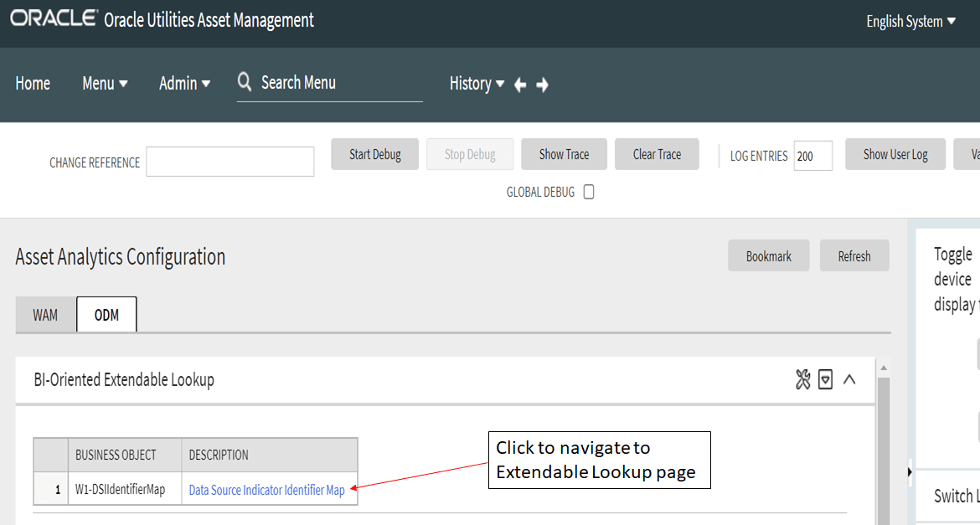Click inside the CHANGE REFERENCE field
Viewport: 980px width, 525px height.
pyautogui.click(x=230, y=162)
